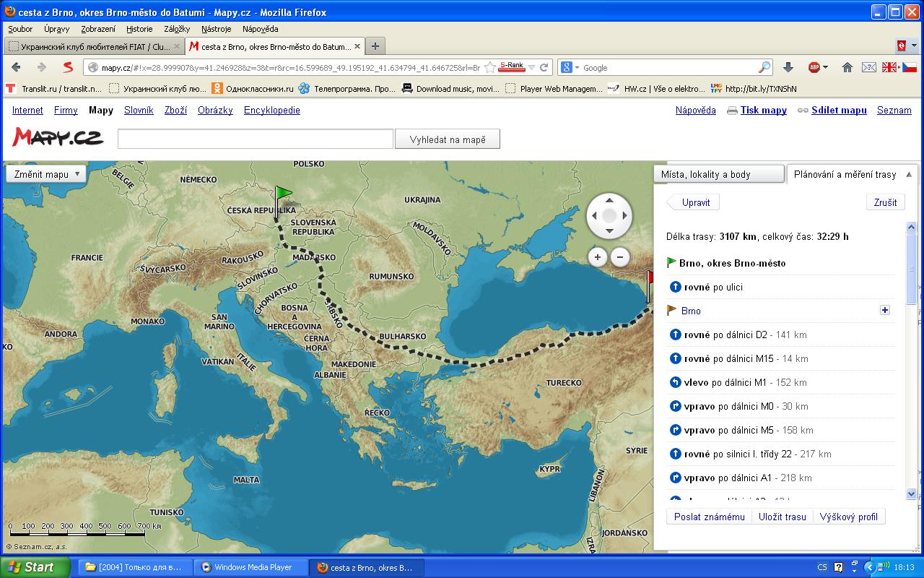The height and width of the screenshot is (578, 924).
Task: Zoom out the map with minus button
Action: tap(620, 257)
